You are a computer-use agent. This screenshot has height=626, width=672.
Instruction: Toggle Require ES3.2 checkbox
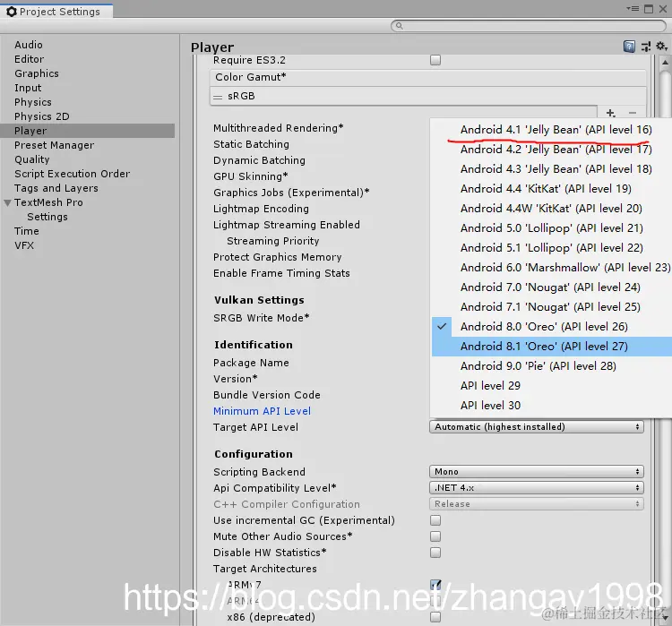(x=435, y=60)
